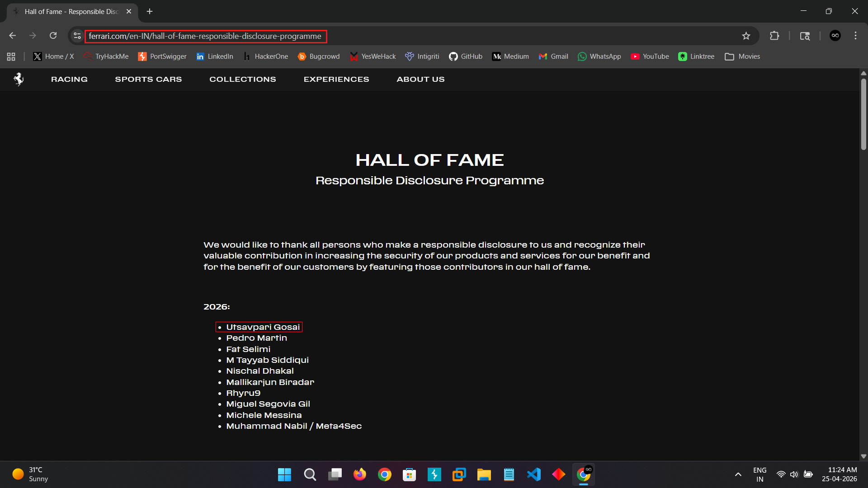
Task: Open the clock showing 11:24 AM
Action: click(839, 474)
